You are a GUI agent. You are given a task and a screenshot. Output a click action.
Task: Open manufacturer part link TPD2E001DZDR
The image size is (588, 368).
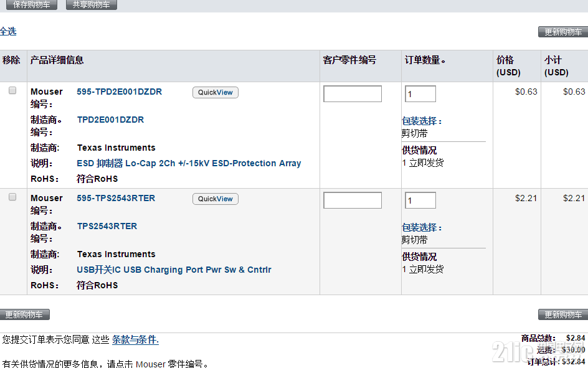pyautogui.click(x=110, y=120)
